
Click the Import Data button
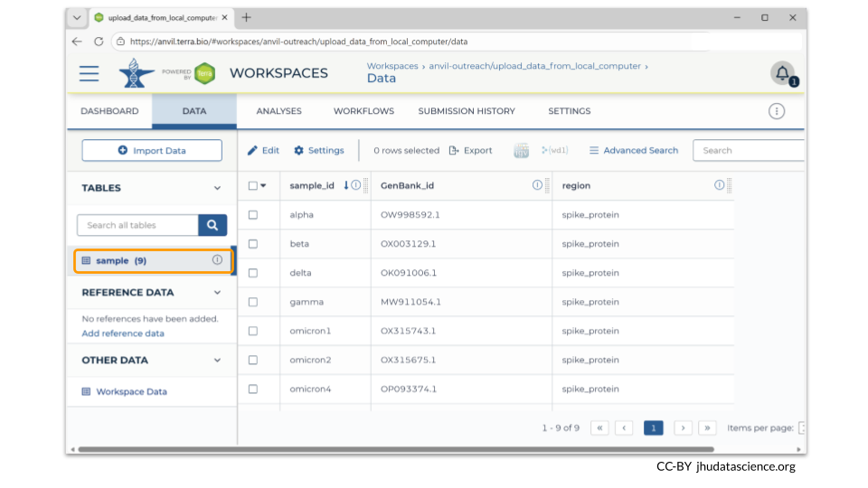(152, 151)
